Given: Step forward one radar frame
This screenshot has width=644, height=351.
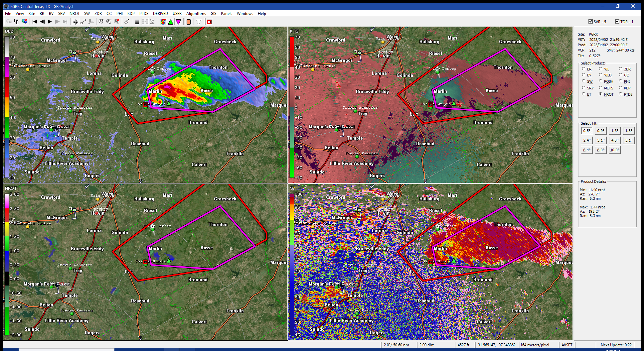Looking at the screenshot, I should coord(58,22).
